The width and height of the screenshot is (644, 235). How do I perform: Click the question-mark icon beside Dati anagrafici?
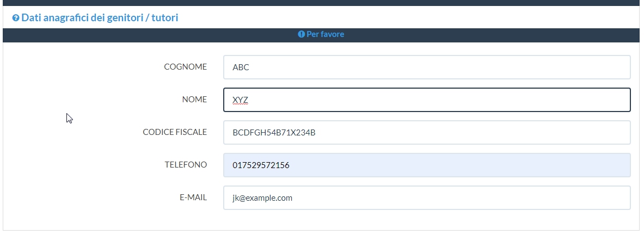coord(16,18)
